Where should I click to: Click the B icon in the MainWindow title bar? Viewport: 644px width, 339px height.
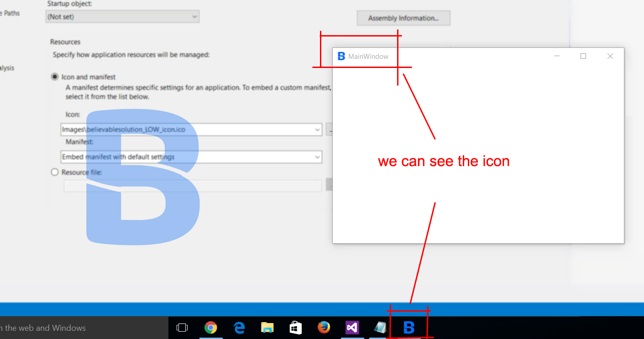pos(340,56)
